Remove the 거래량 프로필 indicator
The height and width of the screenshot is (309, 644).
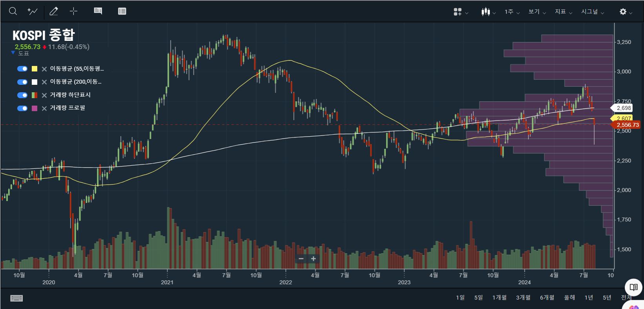coord(44,108)
